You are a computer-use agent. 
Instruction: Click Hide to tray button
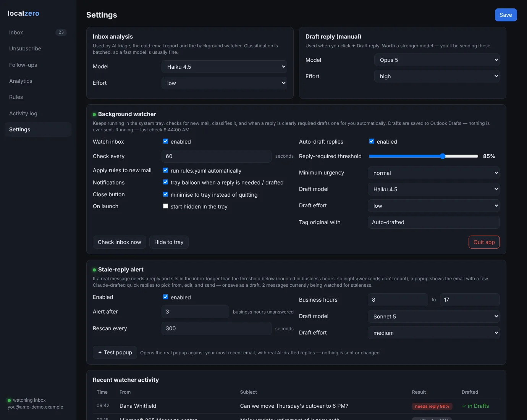169,242
